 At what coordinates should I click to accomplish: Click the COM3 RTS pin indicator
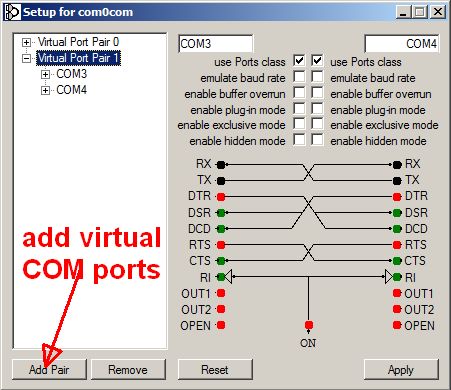pos(221,245)
